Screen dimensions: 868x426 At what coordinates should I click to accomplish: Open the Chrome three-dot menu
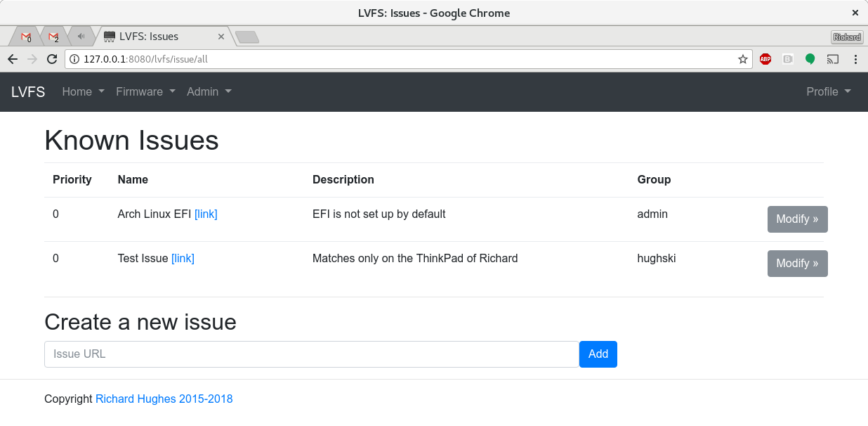(855, 59)
